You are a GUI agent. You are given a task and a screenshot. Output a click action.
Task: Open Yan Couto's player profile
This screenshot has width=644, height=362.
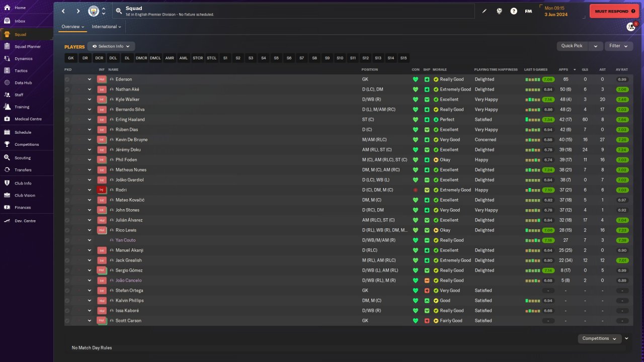pyautogui.click(x=125, y=240)
